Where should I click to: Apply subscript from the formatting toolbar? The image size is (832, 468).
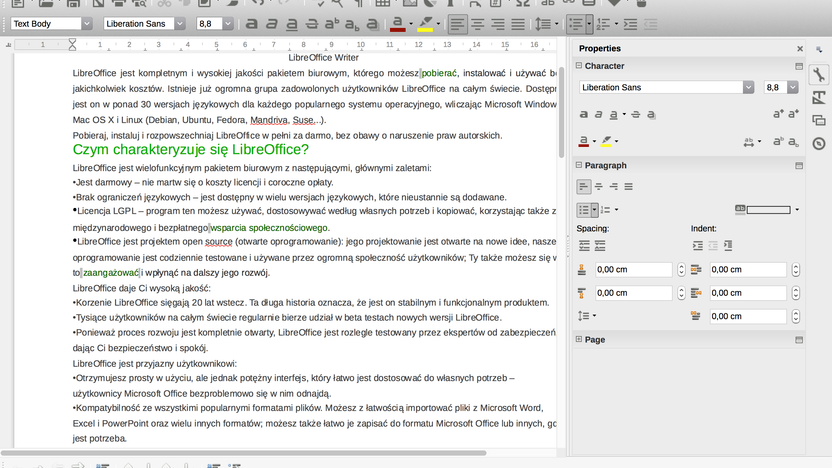(352, 24)
